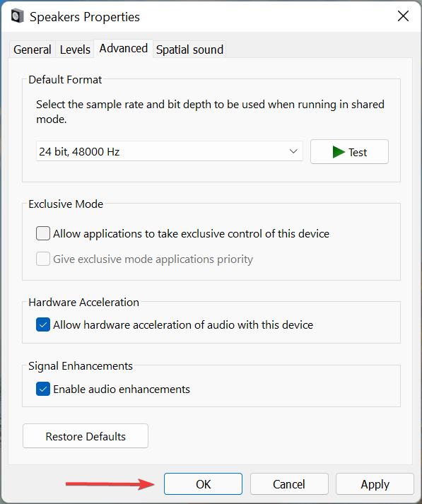Click the Cancel button
The height and width of the screenshot is (504, 422).
pyautogui.click(x=289, y=484)
